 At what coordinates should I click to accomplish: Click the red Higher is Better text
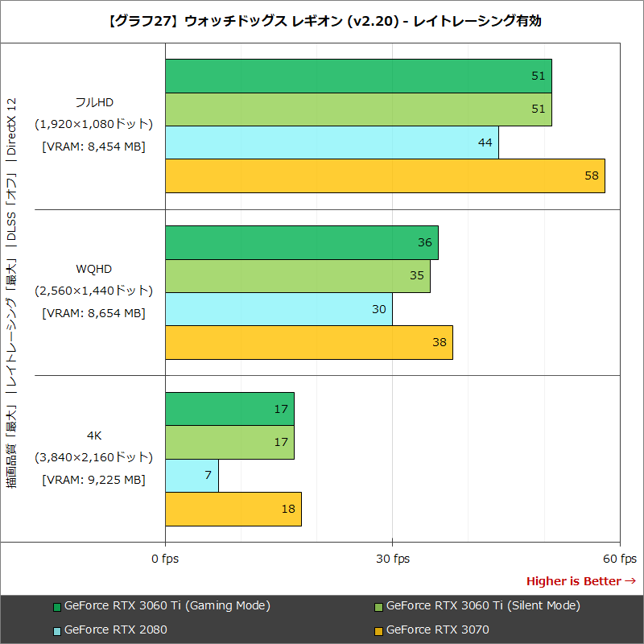[581, 581]
